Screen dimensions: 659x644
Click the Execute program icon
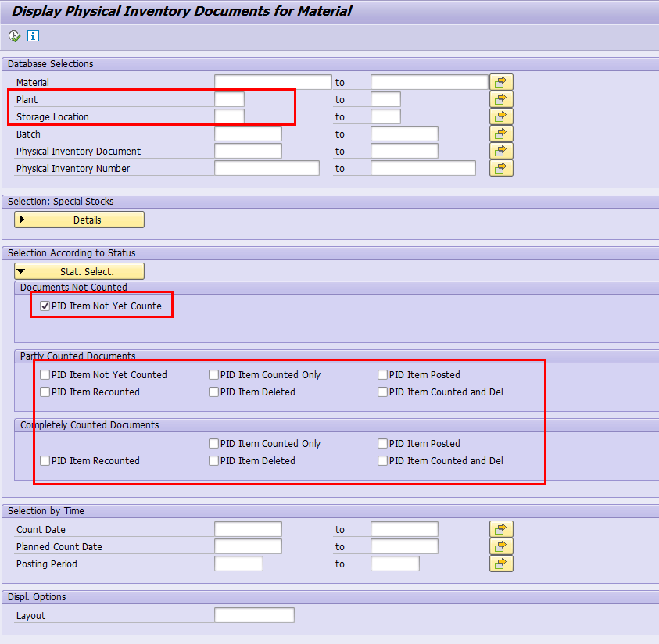point(13,36)
